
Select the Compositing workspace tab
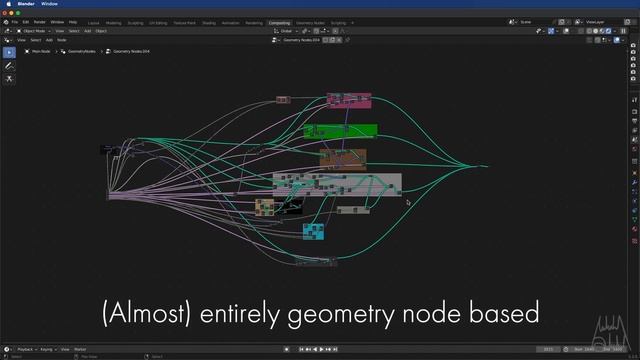(x=280, y=23)
